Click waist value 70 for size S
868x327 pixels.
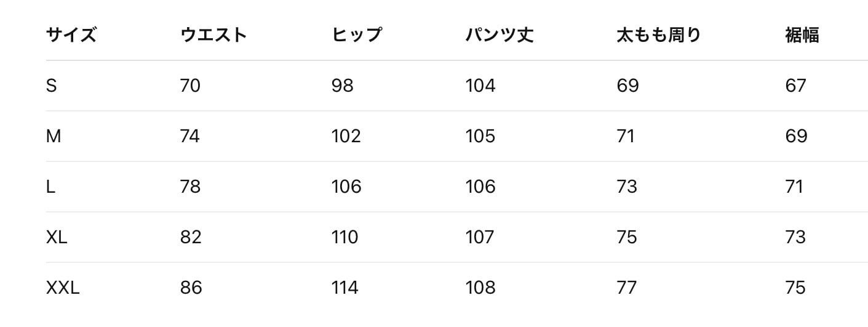coord(190,86)
